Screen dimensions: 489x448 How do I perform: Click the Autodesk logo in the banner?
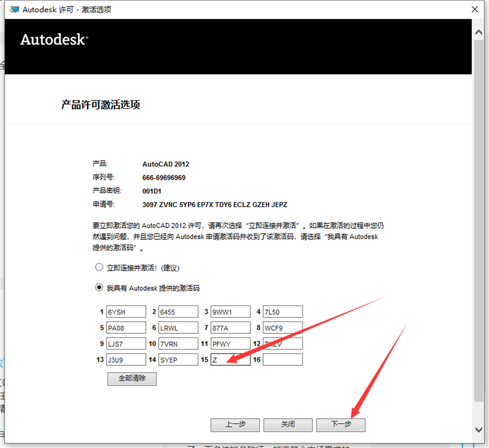pos(54,40)
